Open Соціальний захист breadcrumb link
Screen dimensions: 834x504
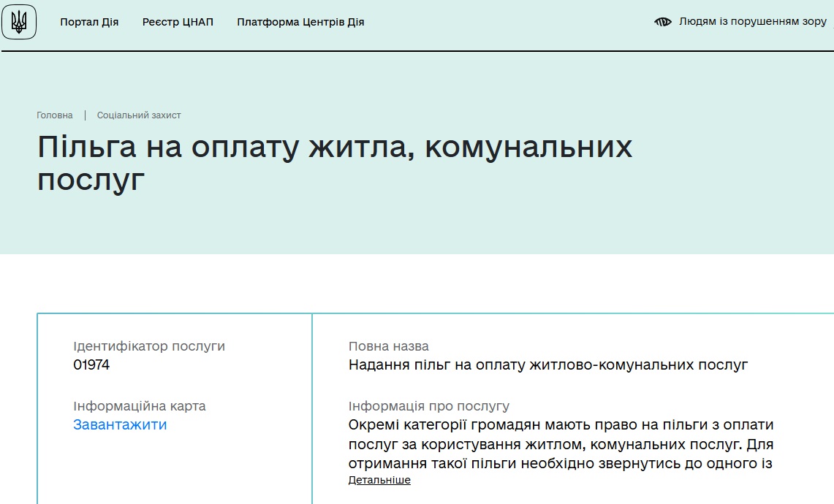[x=140, y=115]
